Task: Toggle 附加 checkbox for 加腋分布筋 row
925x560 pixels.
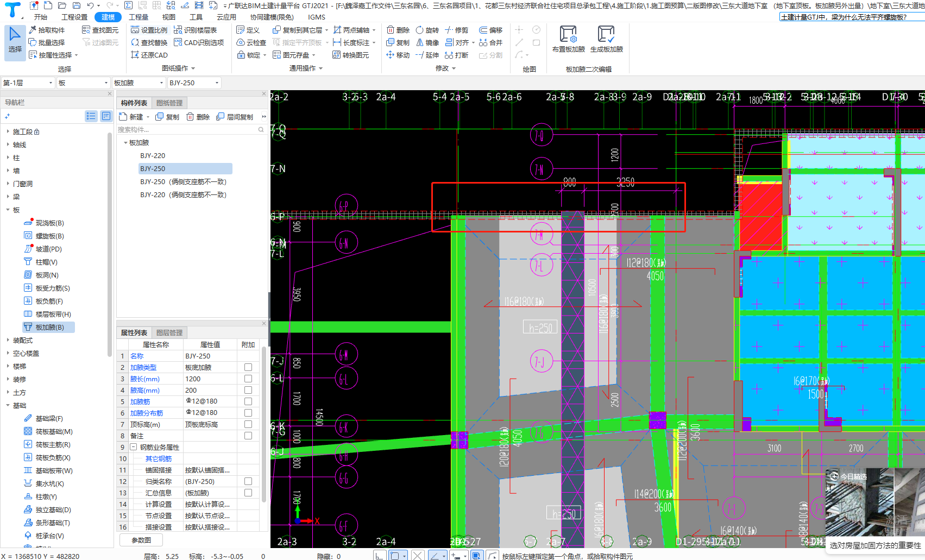Action: coord(248,413)
